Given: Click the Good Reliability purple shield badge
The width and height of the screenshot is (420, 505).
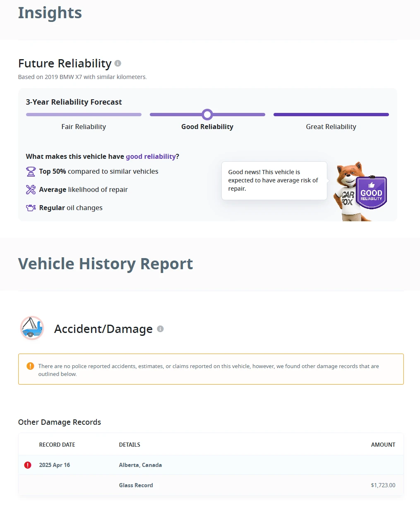Looking at the screenshot, I should (371, 193).
